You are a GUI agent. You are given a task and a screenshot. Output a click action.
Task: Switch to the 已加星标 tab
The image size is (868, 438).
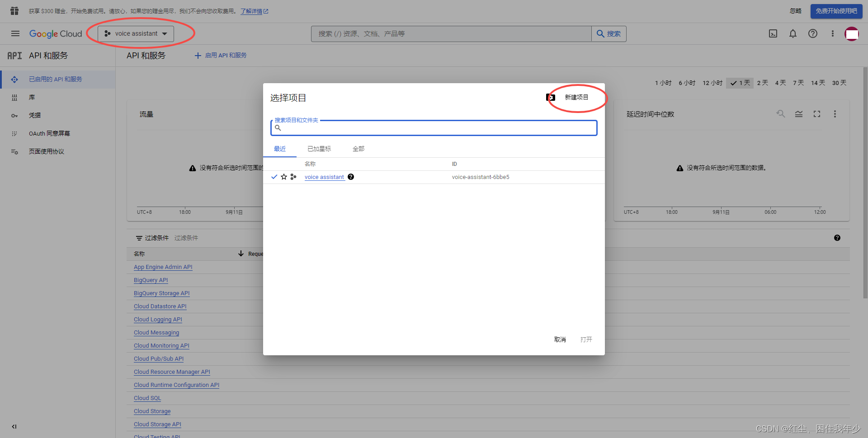coord(319,149)
